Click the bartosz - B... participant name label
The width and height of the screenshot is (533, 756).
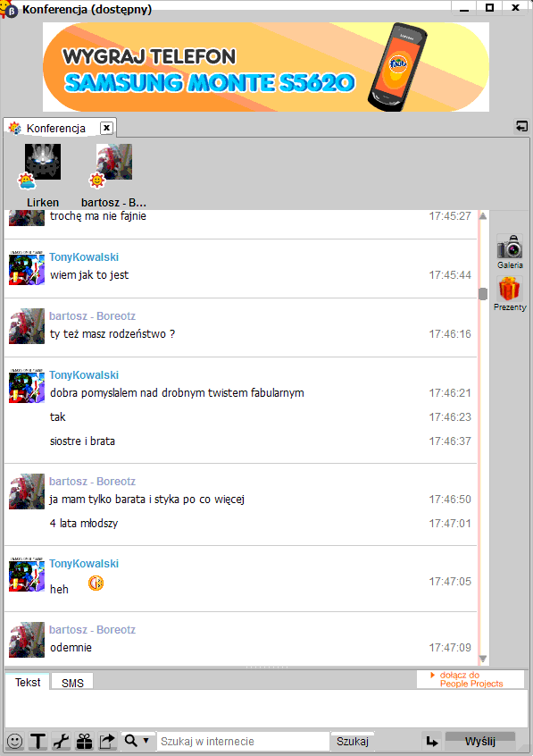(113, 203)
